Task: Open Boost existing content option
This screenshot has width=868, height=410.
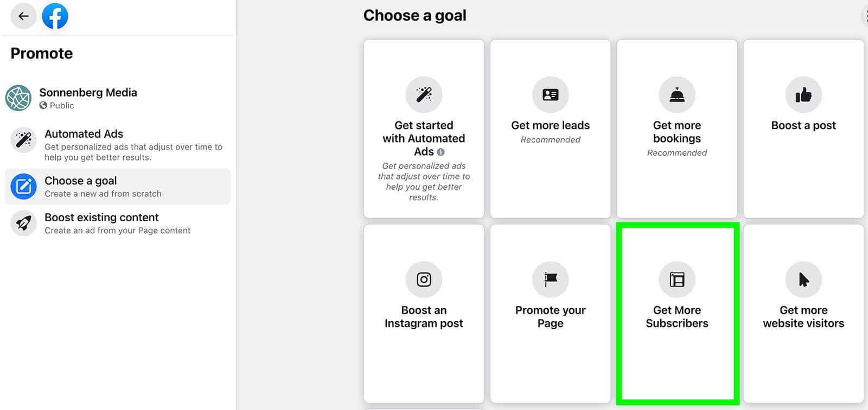Action: [x=117, y=223]
